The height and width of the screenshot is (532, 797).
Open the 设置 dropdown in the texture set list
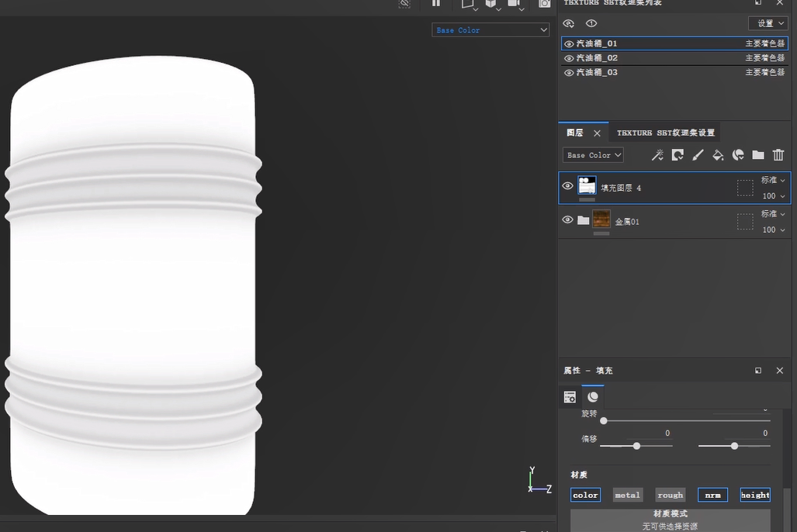(768, 23)
